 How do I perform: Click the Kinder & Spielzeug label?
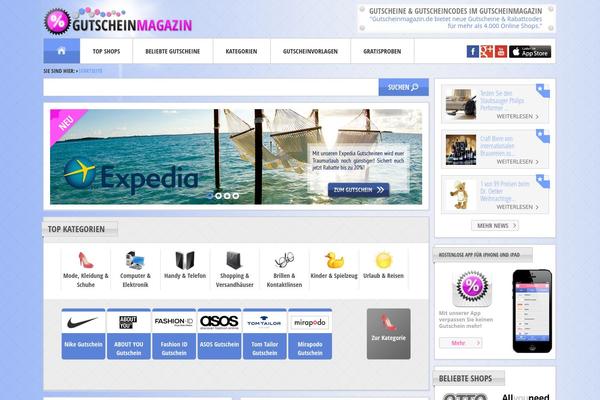coord(334,276)
